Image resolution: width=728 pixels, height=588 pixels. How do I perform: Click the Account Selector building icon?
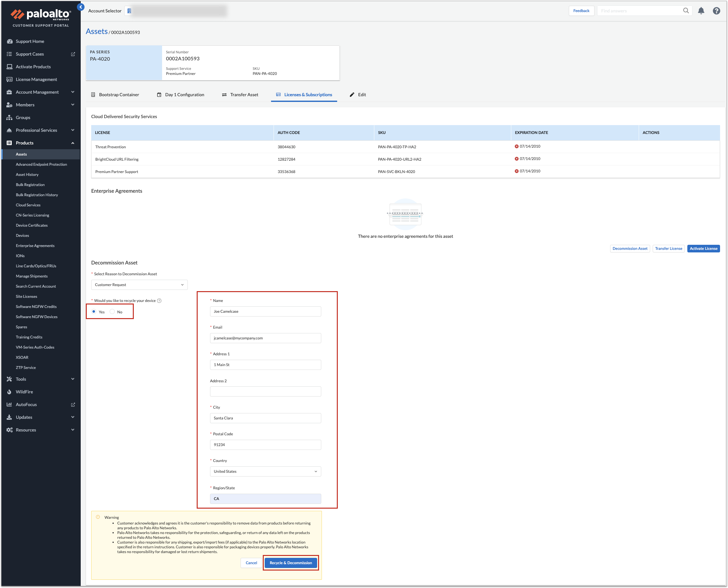[129, 11]
